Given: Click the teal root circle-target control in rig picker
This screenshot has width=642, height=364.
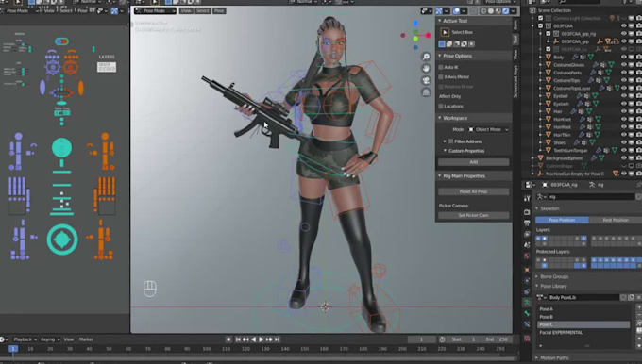Looking at the screenshot, I should pyautogui.click(x=62, y=240).
